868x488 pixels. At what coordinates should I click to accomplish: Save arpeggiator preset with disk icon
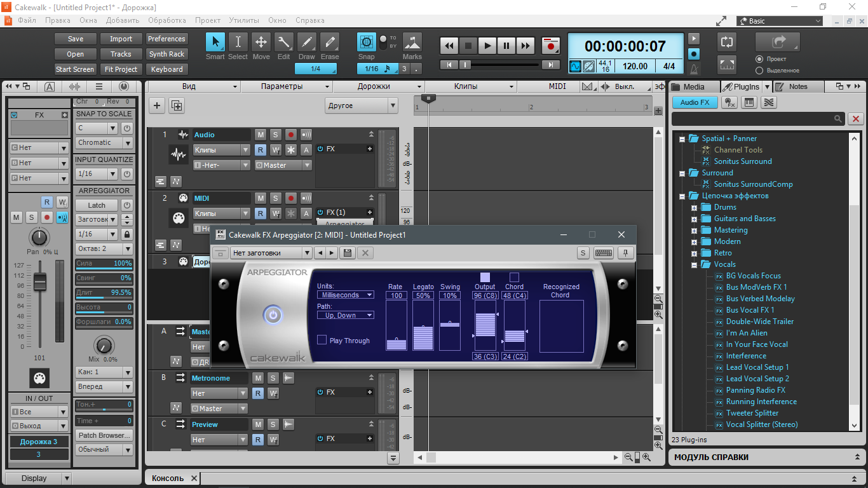tap(348, 253)
